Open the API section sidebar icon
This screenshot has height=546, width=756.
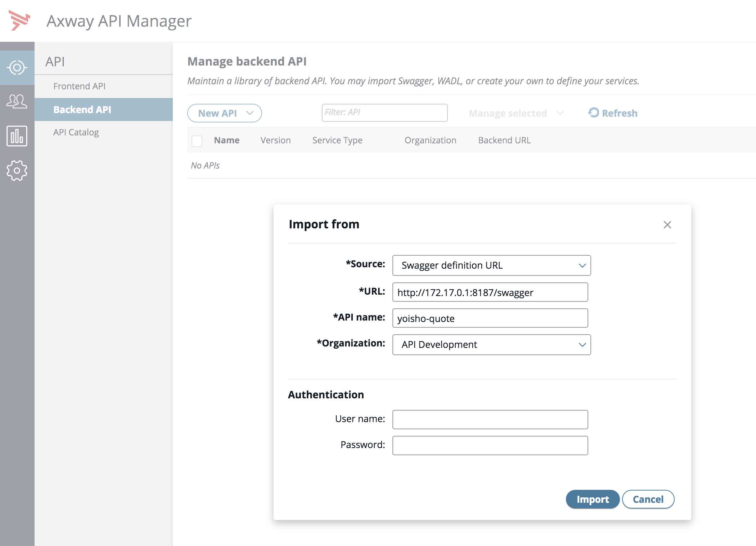coord(17,67)
